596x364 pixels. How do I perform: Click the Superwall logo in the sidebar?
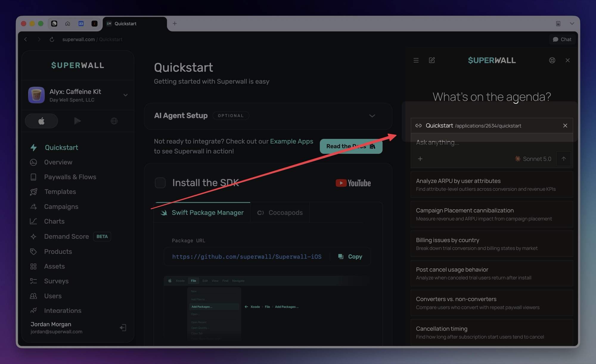pyautogui.click(x=78, y=65)
